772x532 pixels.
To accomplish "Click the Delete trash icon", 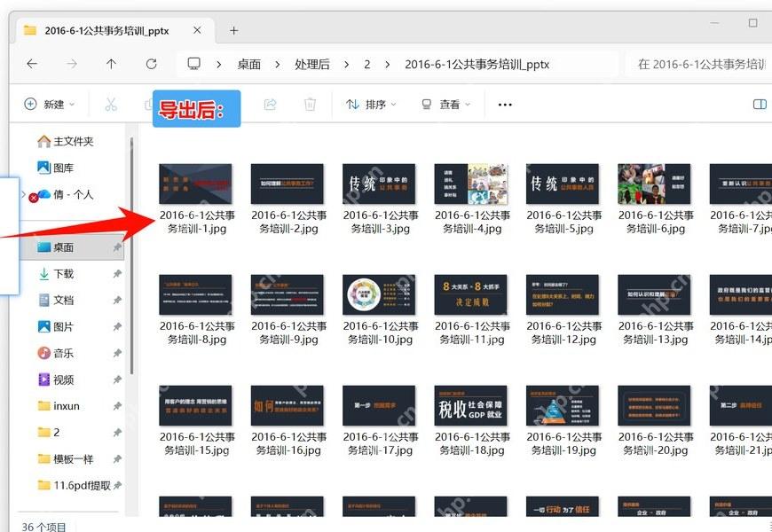I will 310,105.
